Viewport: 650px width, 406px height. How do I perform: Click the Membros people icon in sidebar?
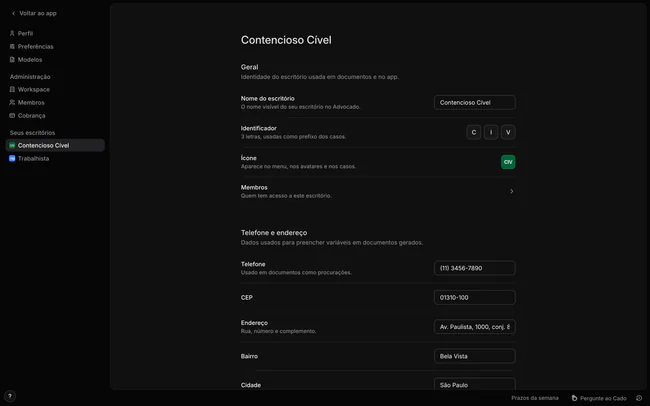pyautogui.click(x=12, y=102)
